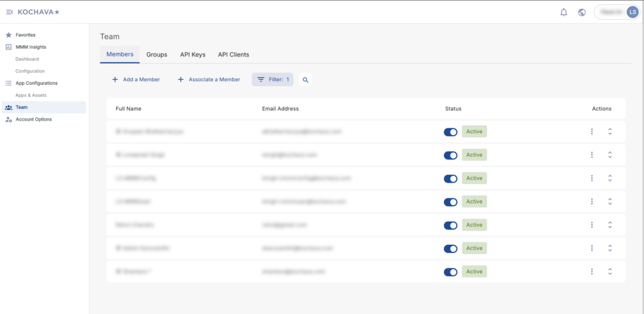
Task: Switch to the Groups tab
Action: tap(157, 55)
